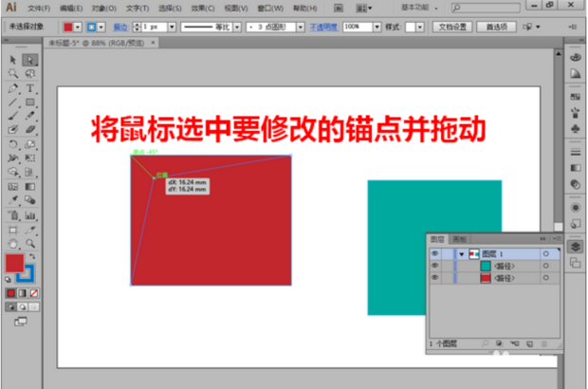
Task: Set fill mode to solid Color
Action: 10,293
